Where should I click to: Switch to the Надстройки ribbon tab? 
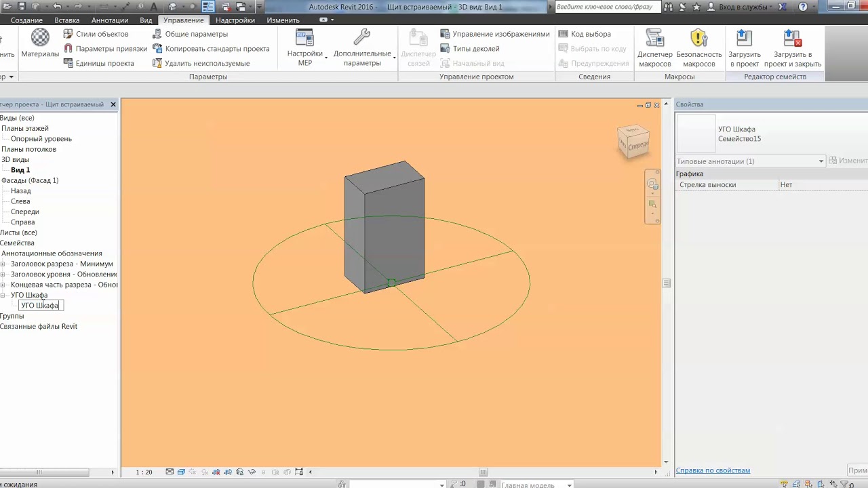pos(235,20)
